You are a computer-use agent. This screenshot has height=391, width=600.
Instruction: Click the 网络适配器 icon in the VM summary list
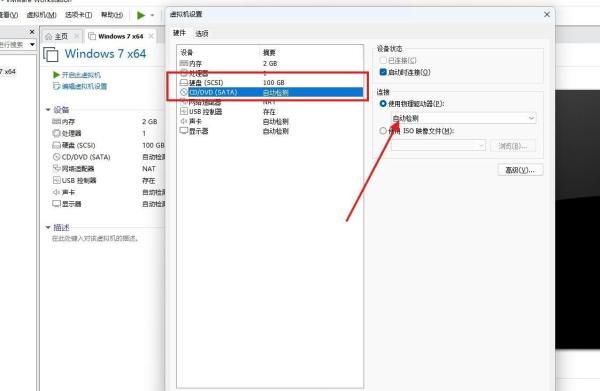56,168
